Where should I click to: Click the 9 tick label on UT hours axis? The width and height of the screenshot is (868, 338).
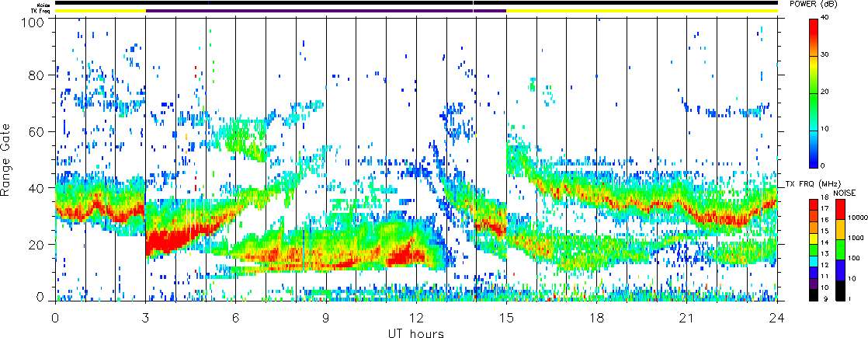326,319
